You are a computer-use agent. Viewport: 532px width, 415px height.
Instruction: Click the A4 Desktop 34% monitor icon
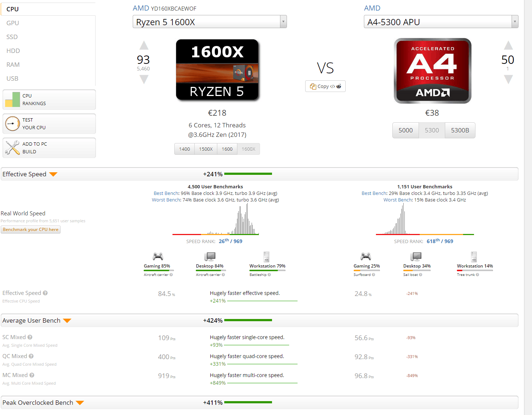tap(416, 257)
